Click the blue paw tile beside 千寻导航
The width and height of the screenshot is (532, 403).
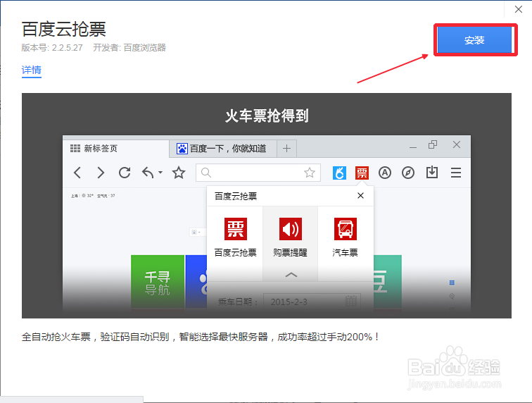(x=196, y=282)
